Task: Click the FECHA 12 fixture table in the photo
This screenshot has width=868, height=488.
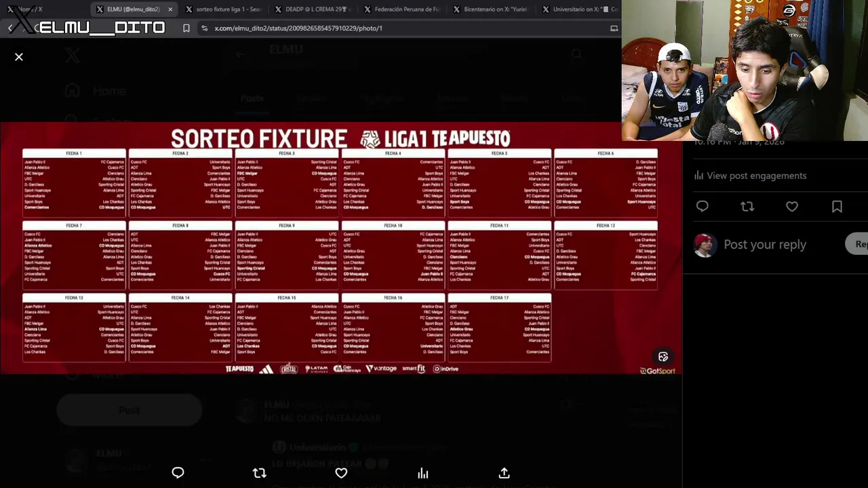Action: click(606, 255)
